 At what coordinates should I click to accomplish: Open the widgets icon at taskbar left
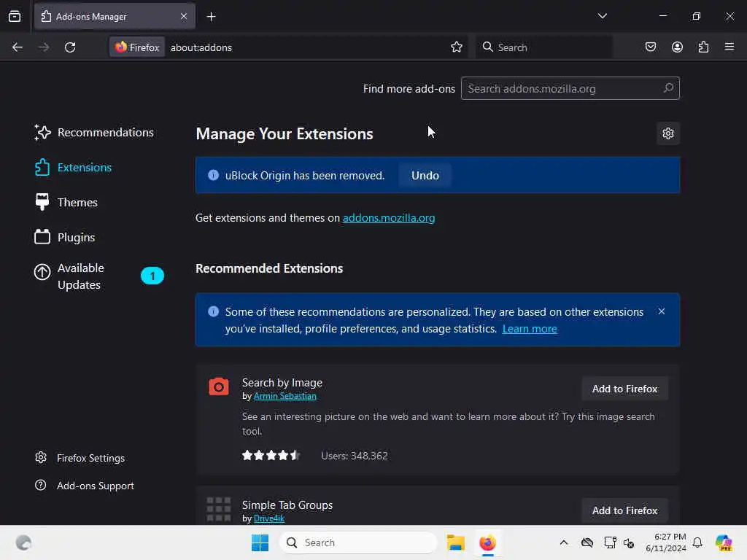click(x=23, y=542)
